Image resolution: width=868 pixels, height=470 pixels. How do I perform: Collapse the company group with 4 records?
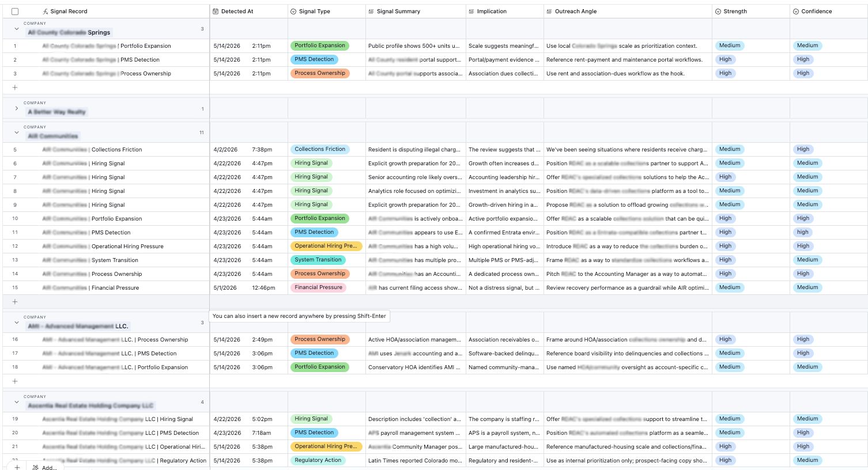coord(16,402)
